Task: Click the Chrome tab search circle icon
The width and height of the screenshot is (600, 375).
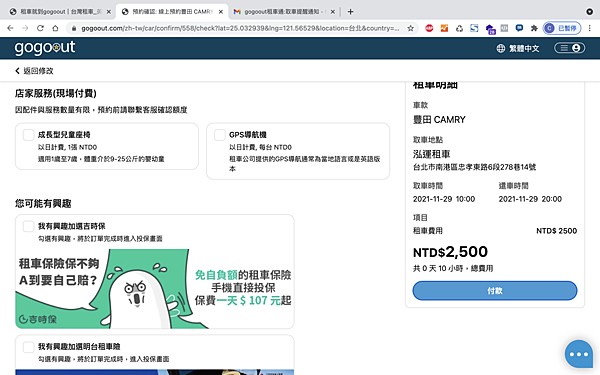Action: [x=589, y=12]
